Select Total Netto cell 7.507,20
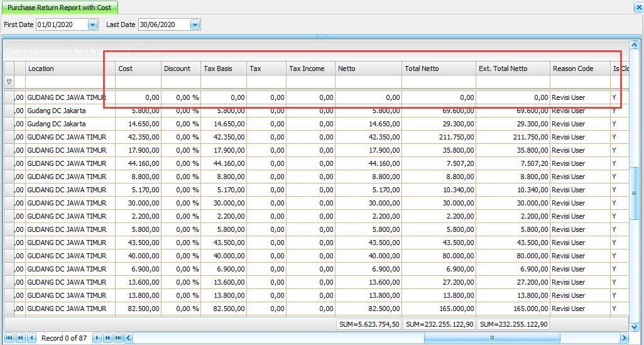This screenshot has height=345, width=644. point(439,163)
